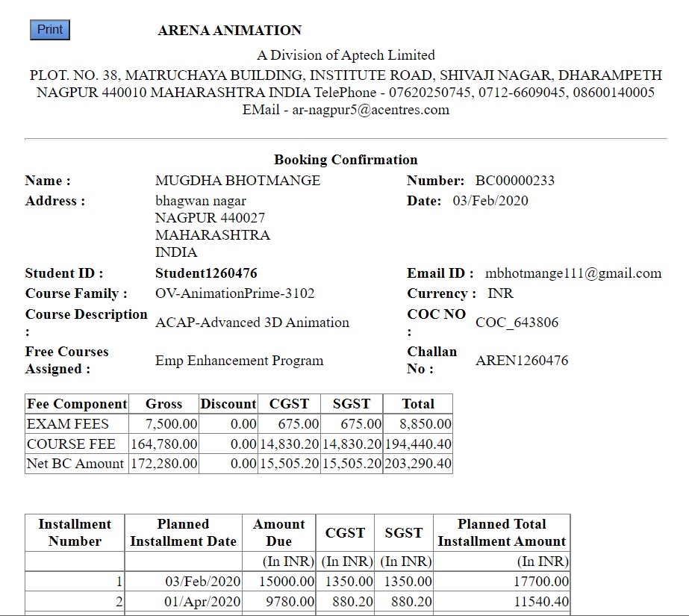Click the COURSE FEE row label
Viewport: 689px width, 616px height.
71,444
